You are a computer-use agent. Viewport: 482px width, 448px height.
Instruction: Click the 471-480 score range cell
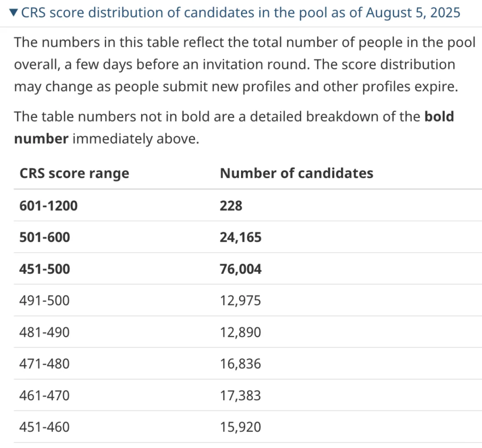(44, 364)
